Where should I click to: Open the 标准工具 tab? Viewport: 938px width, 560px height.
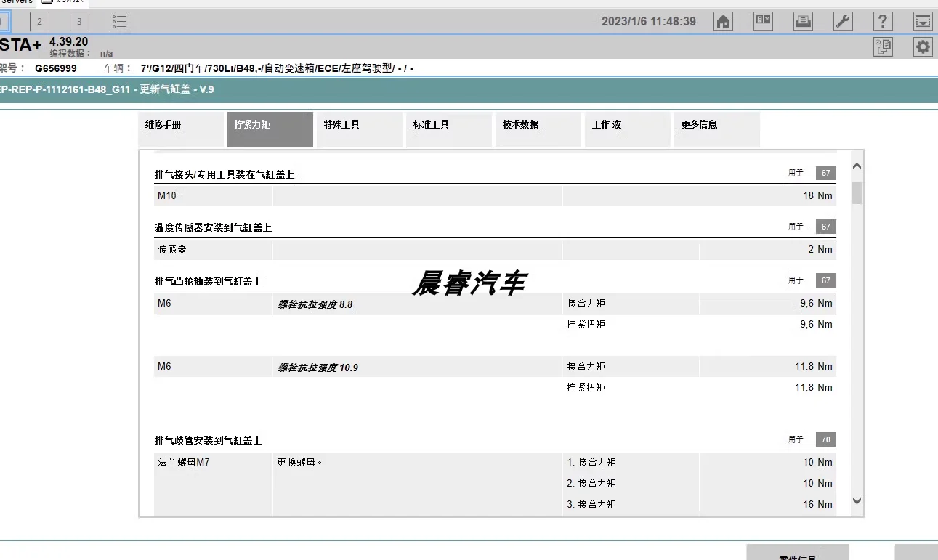tap(449, 129)
